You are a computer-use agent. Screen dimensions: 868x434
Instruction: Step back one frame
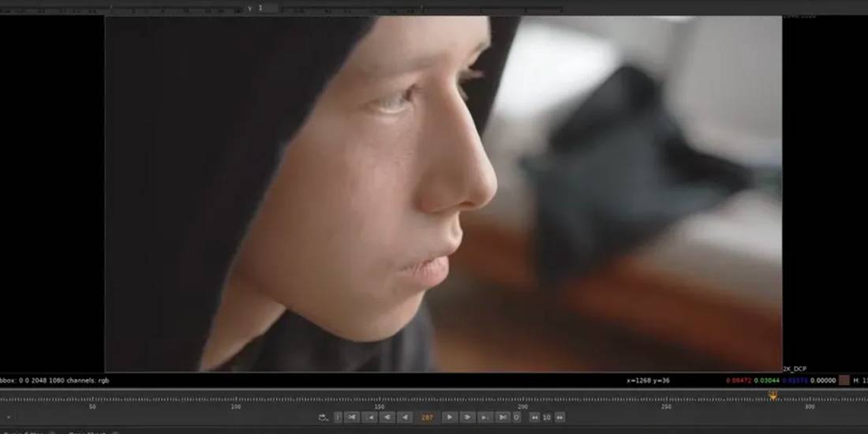click(387, 417)
